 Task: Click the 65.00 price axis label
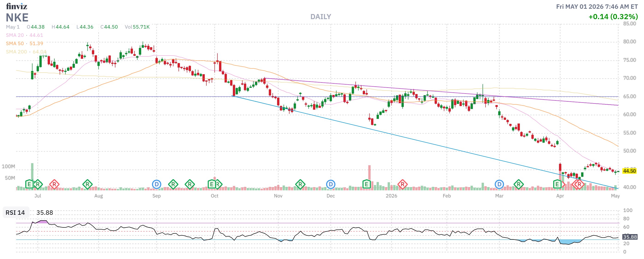click(x=629, y=97)
